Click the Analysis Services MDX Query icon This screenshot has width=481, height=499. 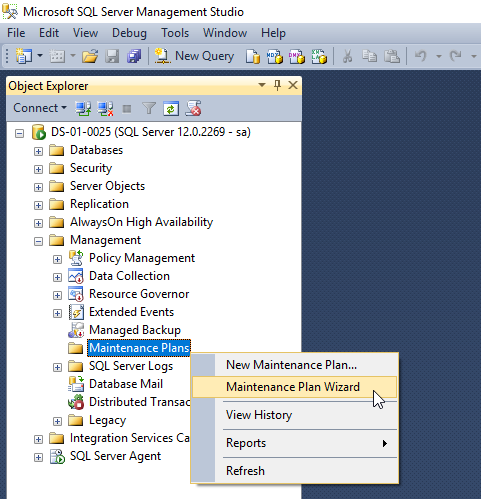click(x=275, y=56)
